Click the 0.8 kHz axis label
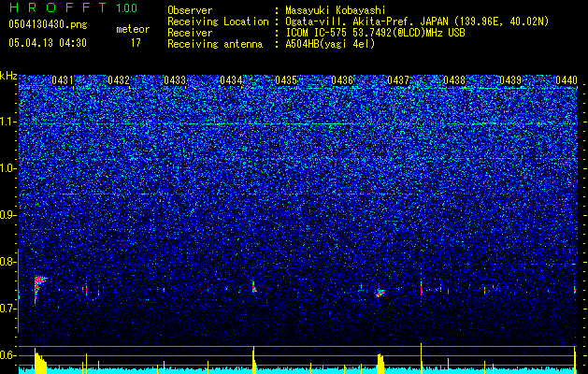Image resolution: width=588 pixels, height=374 pixels. coord(7,262)
